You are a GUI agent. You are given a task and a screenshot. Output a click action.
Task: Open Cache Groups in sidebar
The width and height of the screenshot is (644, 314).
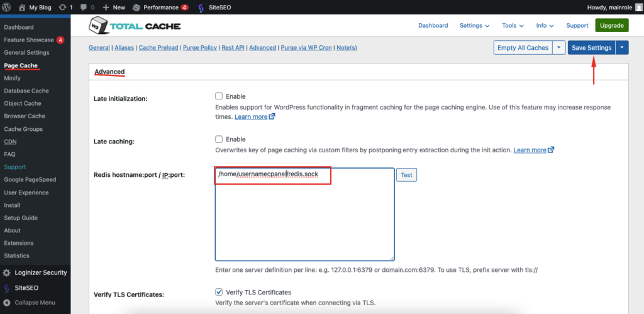click(23, 129)
